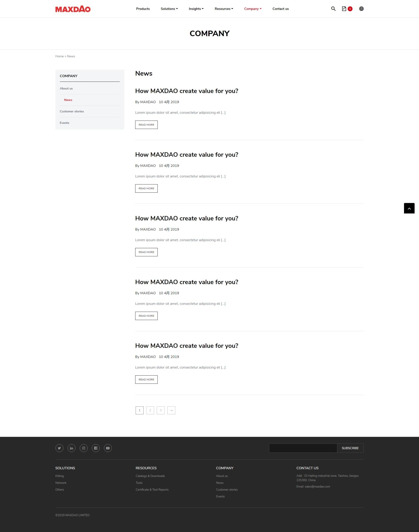Expand the Resources dropdown menu
Viewport: 419px width, 532px height.
[x=224, y=9]
